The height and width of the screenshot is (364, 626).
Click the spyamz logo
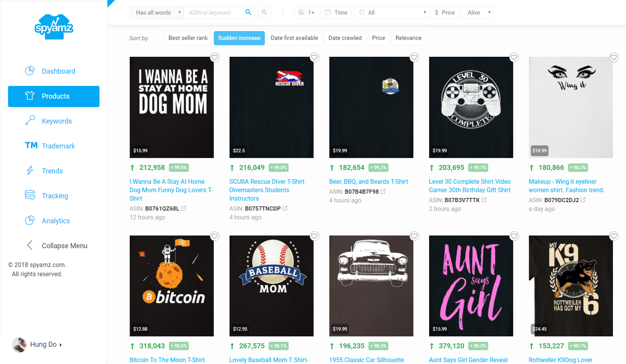(x=54, y=27)
